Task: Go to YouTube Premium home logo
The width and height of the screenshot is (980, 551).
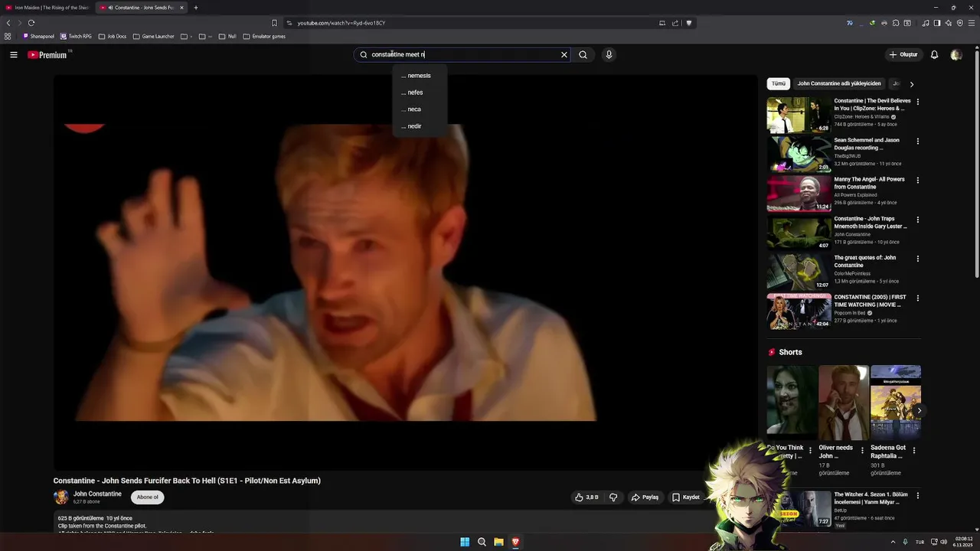Action: point(48,55)
